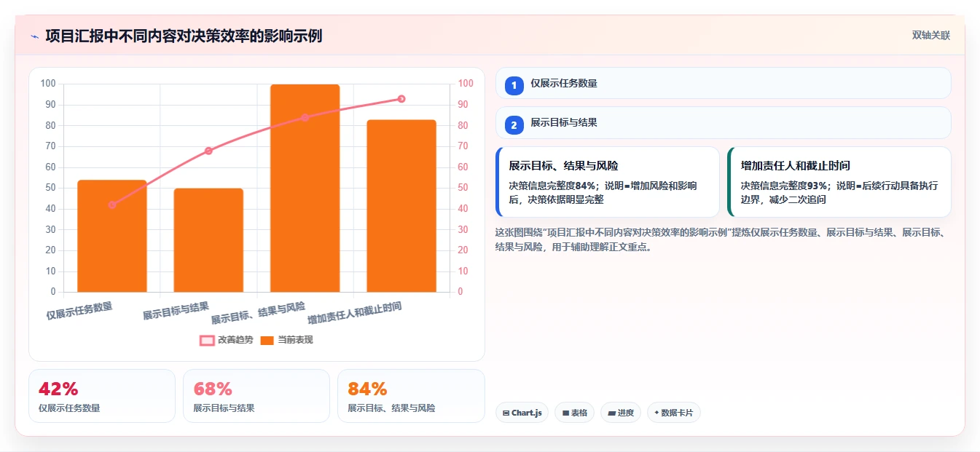This screenshot has width=980, height=452.
Task: Click the 展示目标、结果与风险 label under 84%
Action: pyautogui.click(x=391, y=408)
